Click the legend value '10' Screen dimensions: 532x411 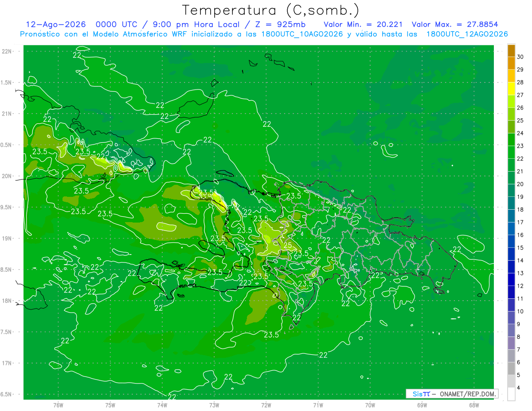click(x=521, y=312)
